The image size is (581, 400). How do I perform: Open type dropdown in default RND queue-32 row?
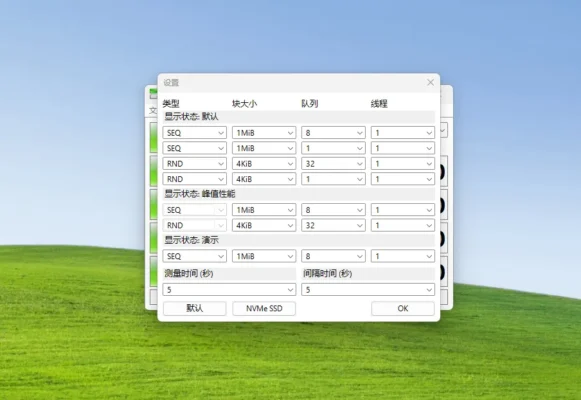[195, 164]
